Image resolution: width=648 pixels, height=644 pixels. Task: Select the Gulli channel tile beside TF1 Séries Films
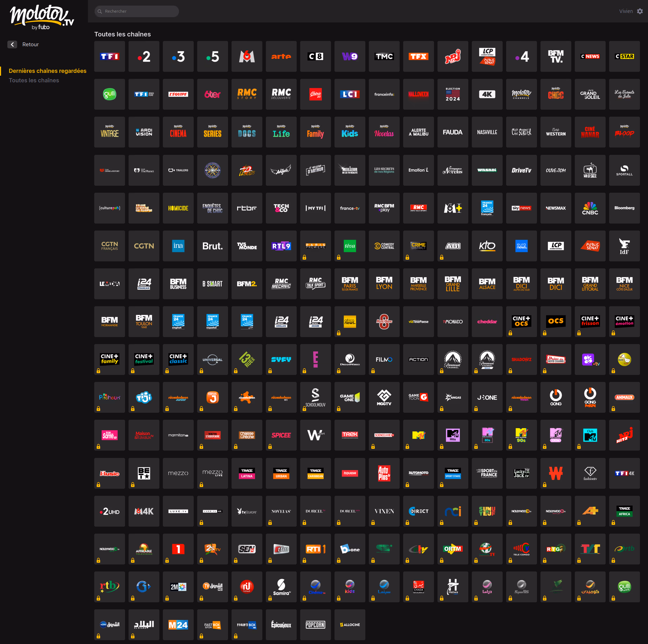pos(110,94)
